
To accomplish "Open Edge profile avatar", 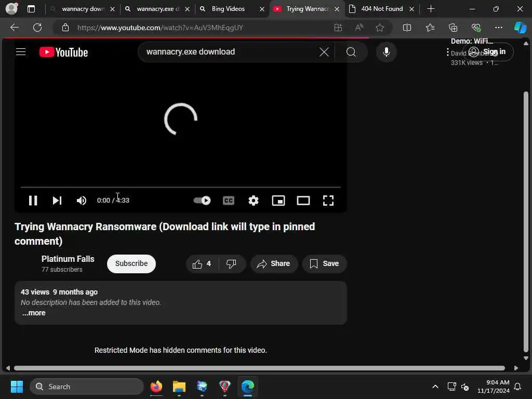I will (12, 8).
